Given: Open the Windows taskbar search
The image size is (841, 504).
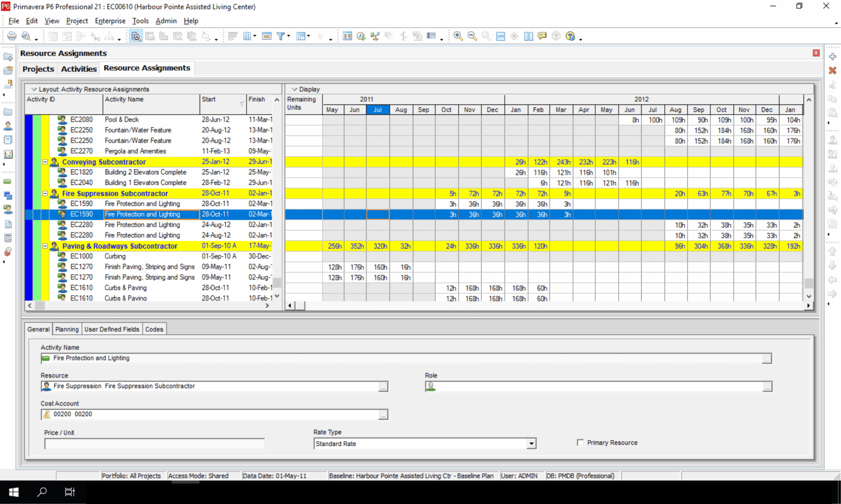Looking at the screenshot, I should [42, 492].
